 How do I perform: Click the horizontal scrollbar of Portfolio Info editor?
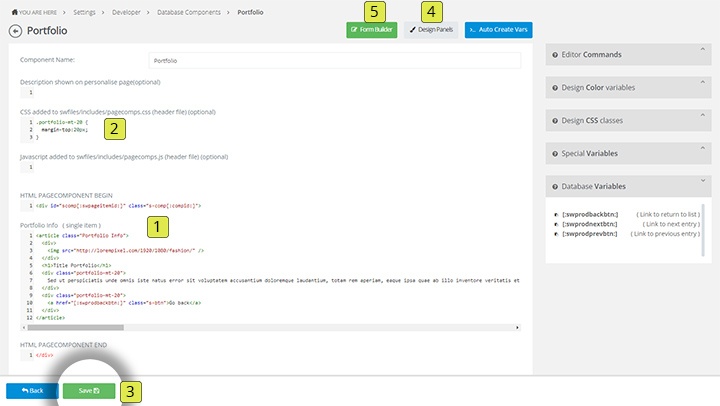pyautogui.click(x=75, y=327)
